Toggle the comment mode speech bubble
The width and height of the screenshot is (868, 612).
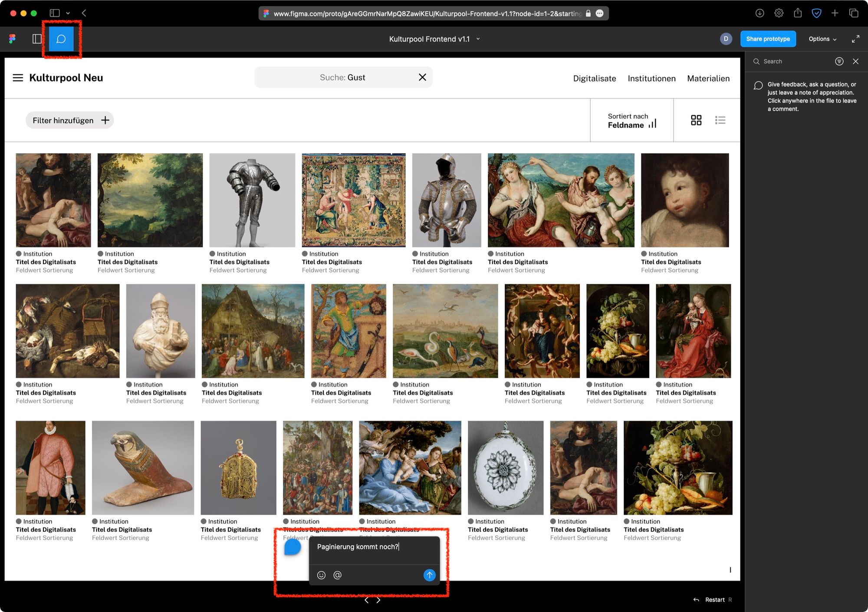click(61, 39)
